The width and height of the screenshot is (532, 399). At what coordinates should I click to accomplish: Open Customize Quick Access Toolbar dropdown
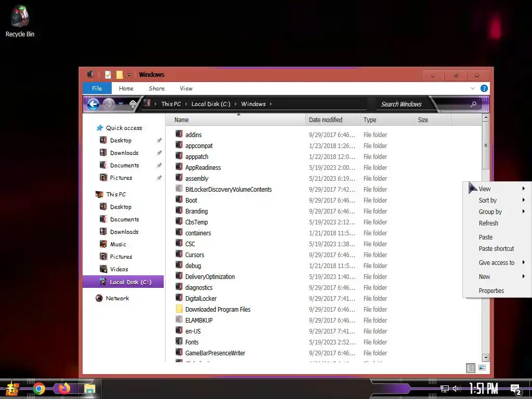coord(129,75)
